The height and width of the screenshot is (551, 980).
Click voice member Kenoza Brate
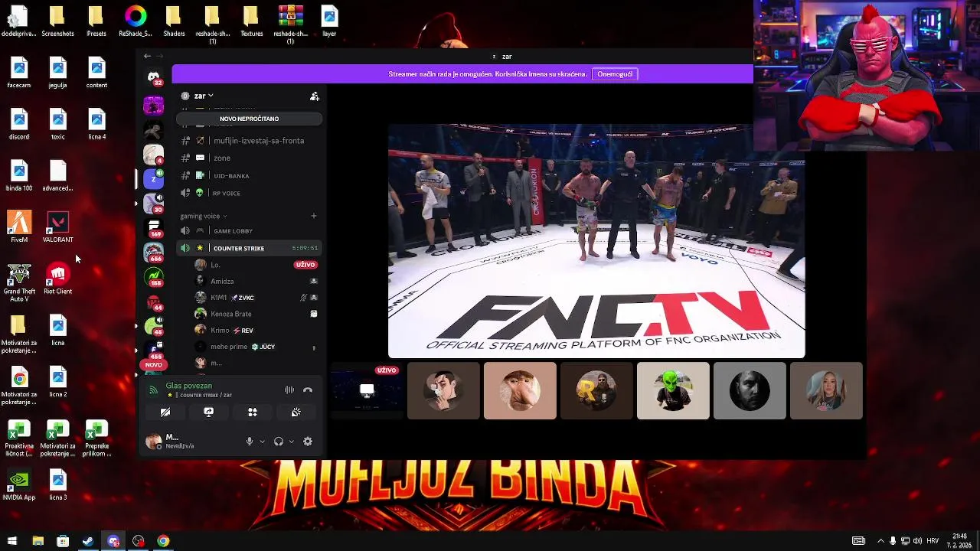pos(255,314)
